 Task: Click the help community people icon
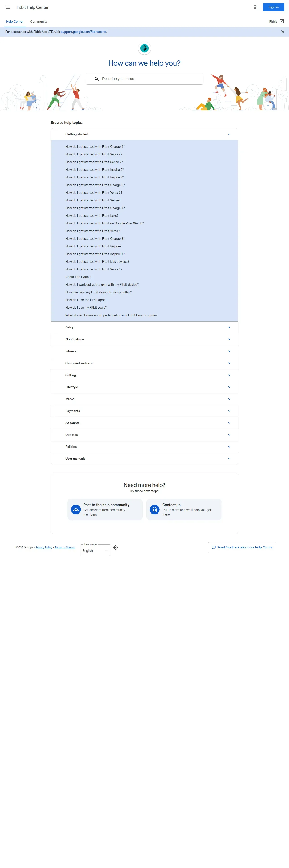click(x=76, y=509)
